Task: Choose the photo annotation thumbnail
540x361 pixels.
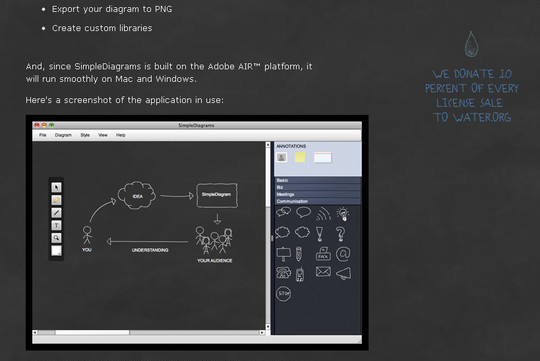Action: (x=282, y=157)
